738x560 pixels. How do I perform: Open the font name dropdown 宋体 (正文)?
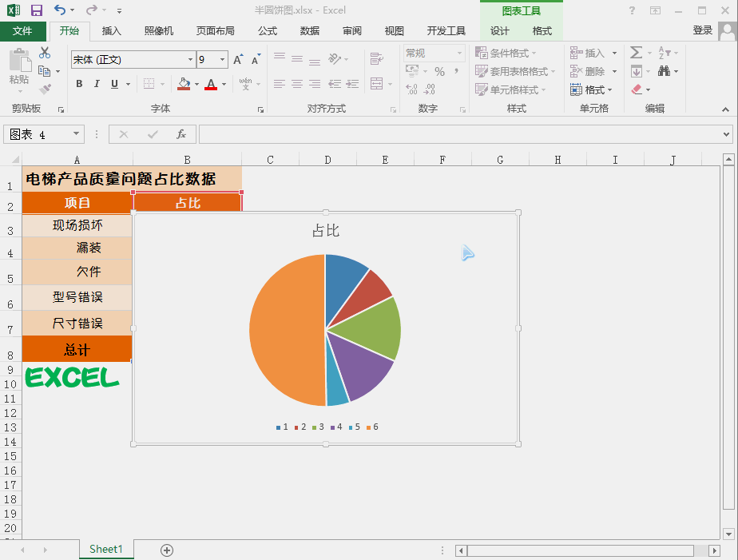tap(190, 60)
